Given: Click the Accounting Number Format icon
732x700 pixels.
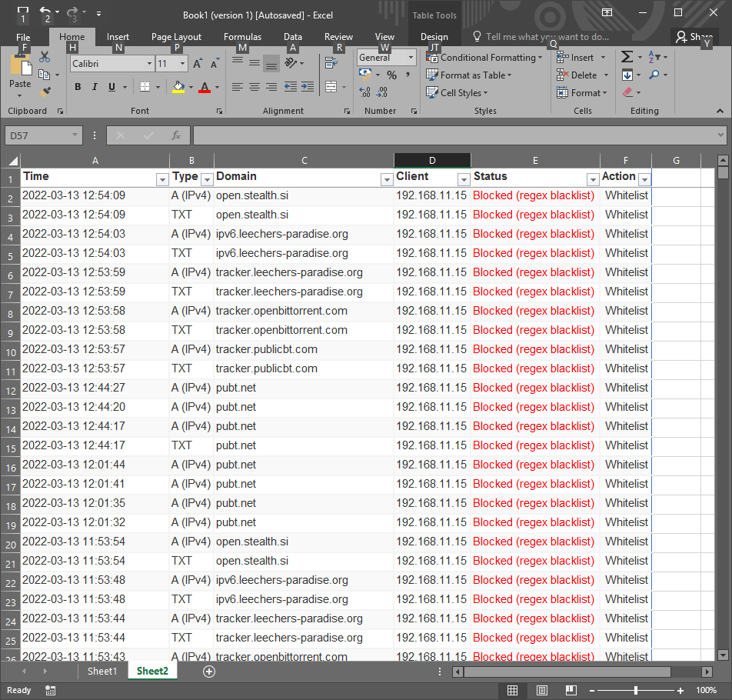Looking at the screenshot, I should point(365,74).
